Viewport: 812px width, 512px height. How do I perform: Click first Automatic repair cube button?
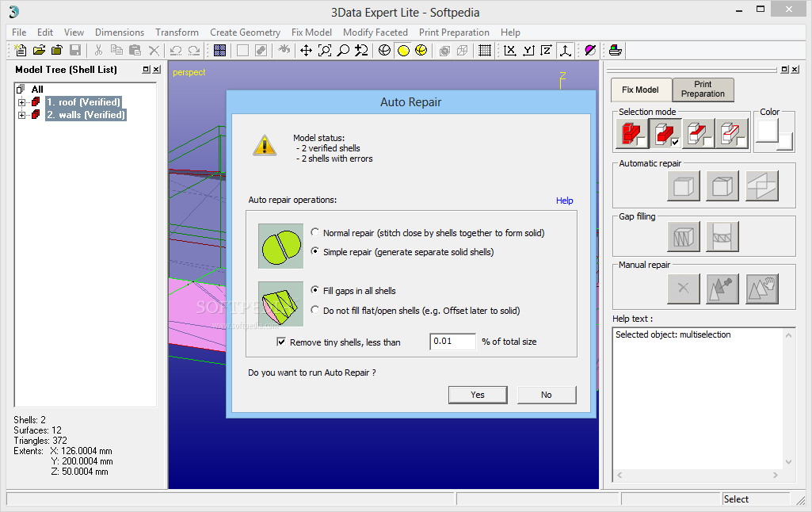tap(684, 185)
